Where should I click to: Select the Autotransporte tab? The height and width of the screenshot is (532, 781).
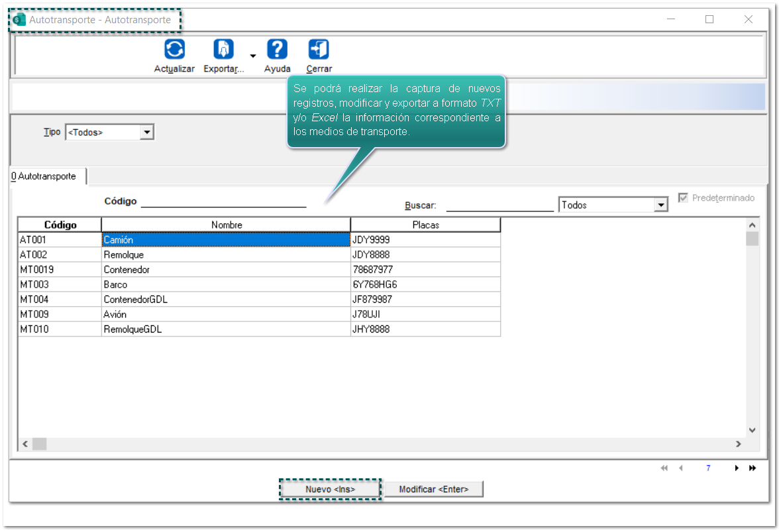click(x=44, y=177)
